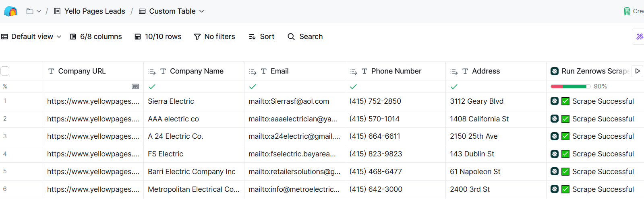Click the checkmark under Company Name column
644x199 pixels.
point(152,86)
